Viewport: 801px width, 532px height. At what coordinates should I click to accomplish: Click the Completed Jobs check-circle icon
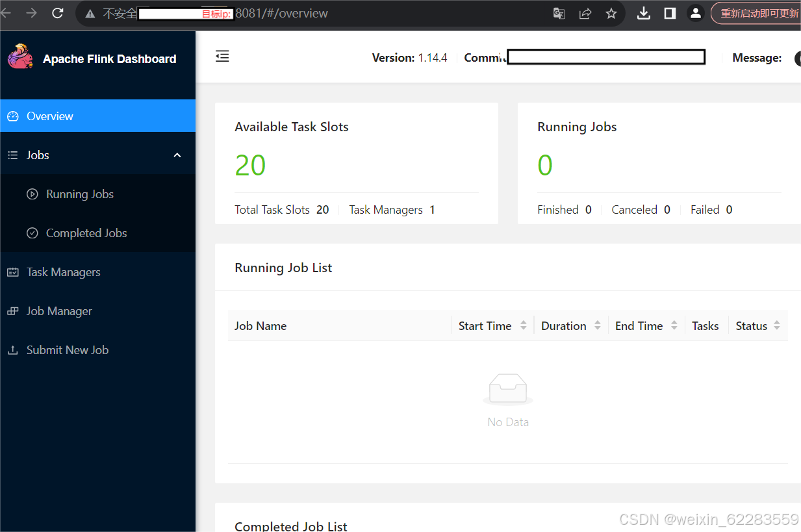(32, 233)
